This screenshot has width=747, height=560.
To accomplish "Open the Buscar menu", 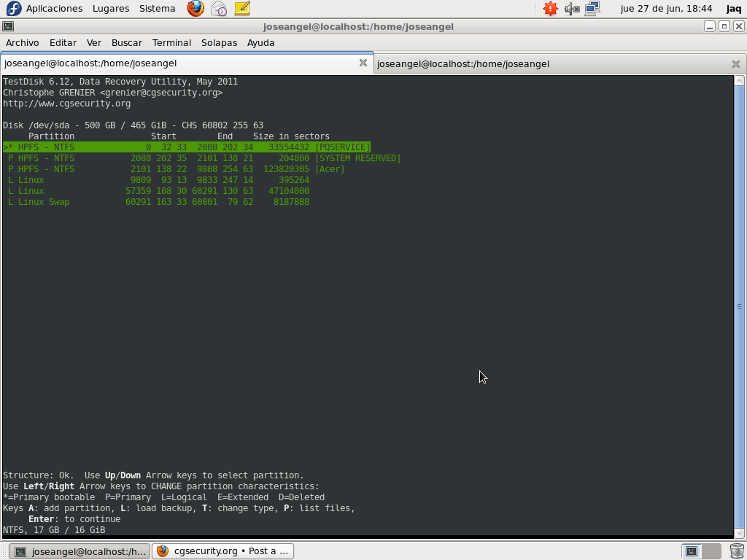I will [x=127, y=43].
